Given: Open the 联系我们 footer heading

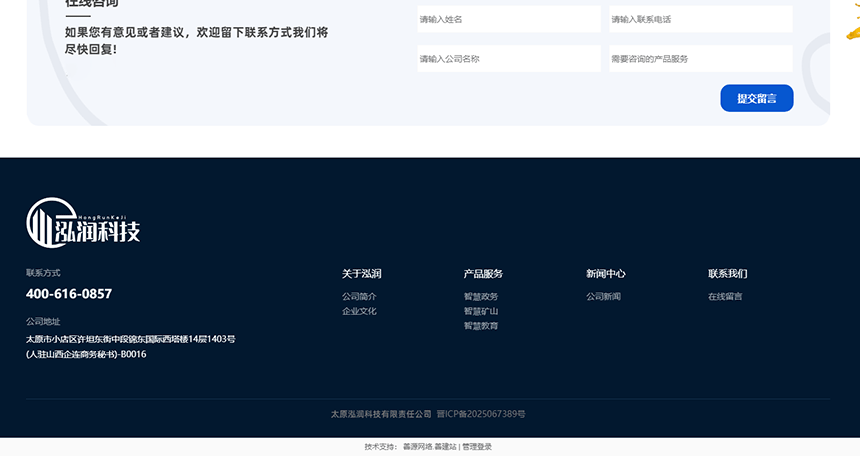Looking at the screenshot, I should click(728, 274).
